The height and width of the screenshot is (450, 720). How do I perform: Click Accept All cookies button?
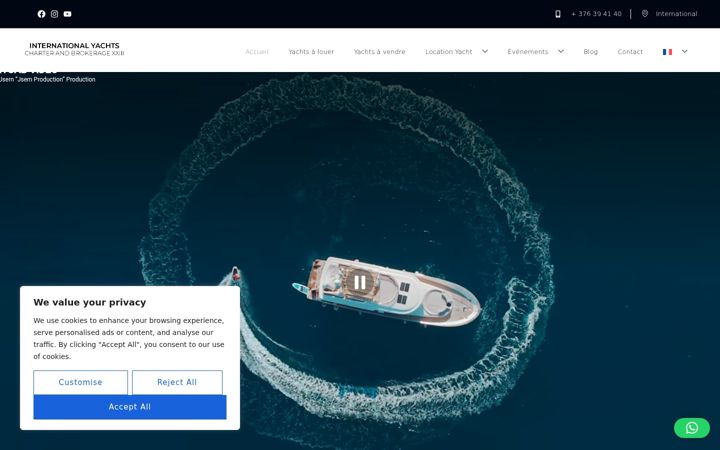(130, 407)
